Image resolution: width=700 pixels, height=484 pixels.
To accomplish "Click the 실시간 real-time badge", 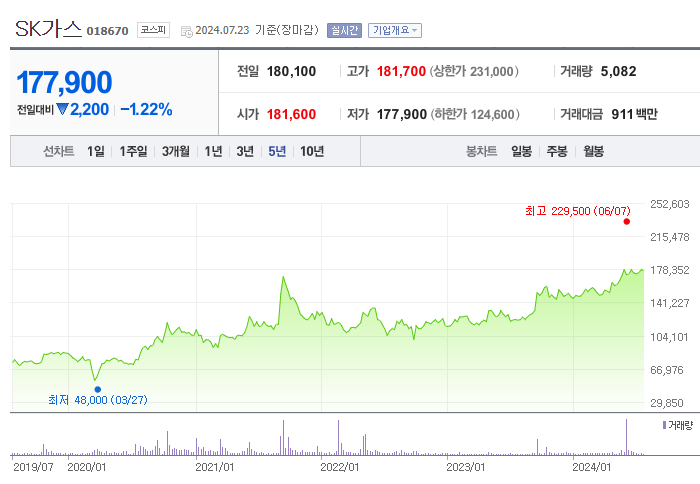I will pyautogui.click(x=344, y=30).
